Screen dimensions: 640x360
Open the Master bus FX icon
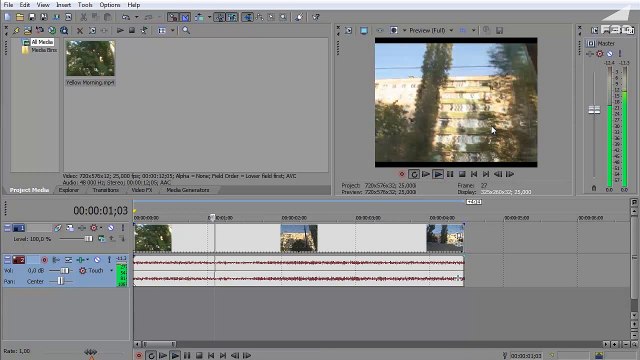(589, 54)
